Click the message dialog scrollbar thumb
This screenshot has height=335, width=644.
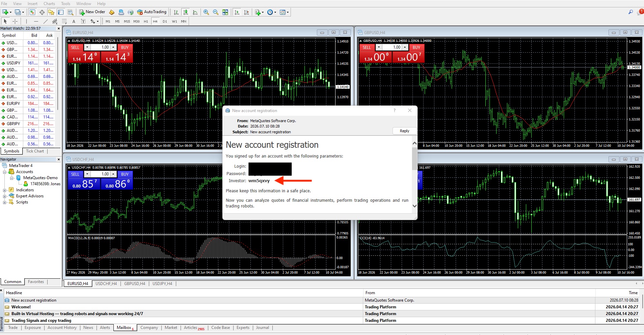(x=414, y=159)
